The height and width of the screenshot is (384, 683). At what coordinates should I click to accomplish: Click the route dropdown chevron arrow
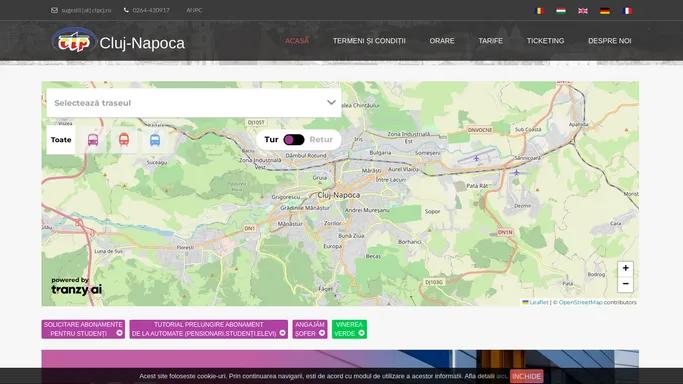[x=331, y=103]
